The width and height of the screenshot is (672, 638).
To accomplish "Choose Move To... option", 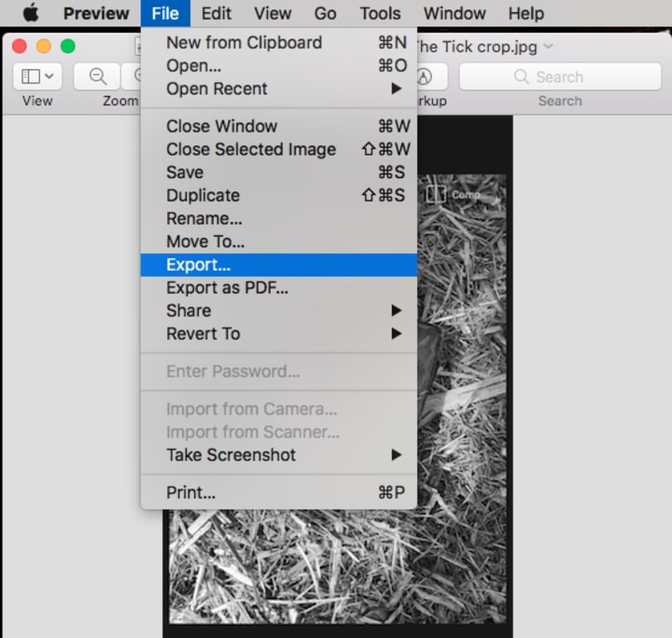I will click(279, 242).
